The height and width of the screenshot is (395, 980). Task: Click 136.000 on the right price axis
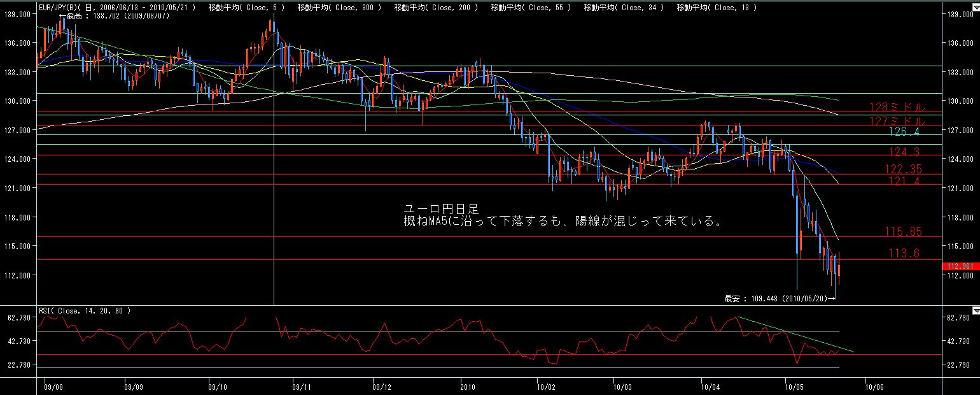coord(961,43)
